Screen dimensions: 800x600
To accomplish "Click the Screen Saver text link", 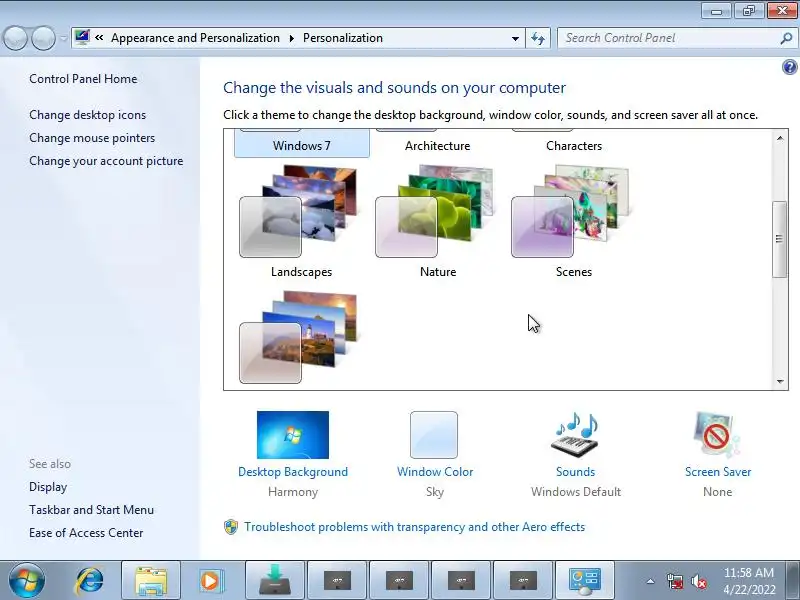I will click(x=718, y=472).
